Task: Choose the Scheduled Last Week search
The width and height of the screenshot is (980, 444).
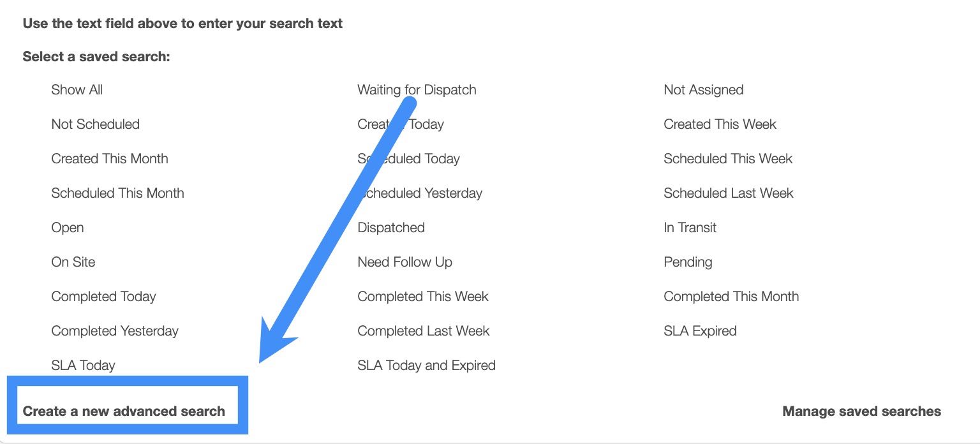Action: click(x=728, y=193)
